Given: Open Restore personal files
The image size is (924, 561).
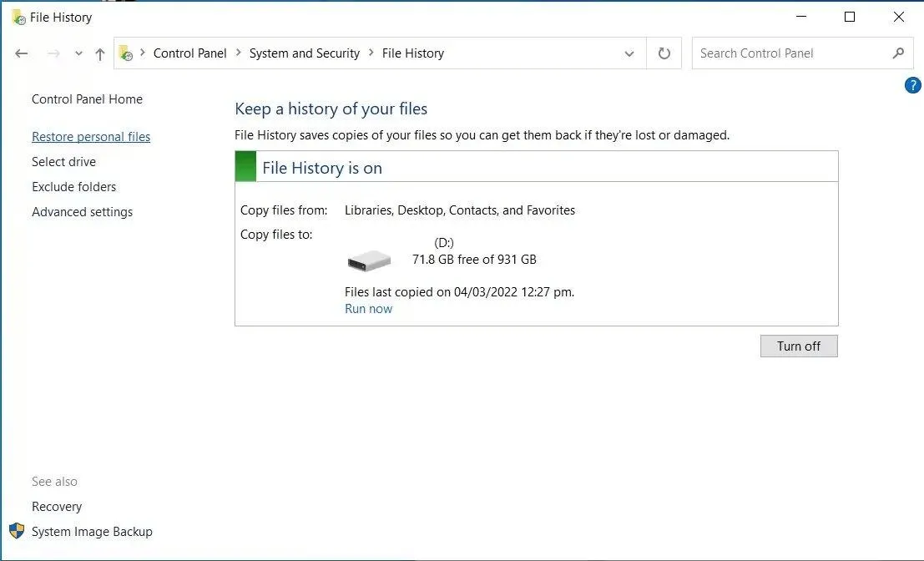Looking at the screenshot, I should (x=91, y=137).
